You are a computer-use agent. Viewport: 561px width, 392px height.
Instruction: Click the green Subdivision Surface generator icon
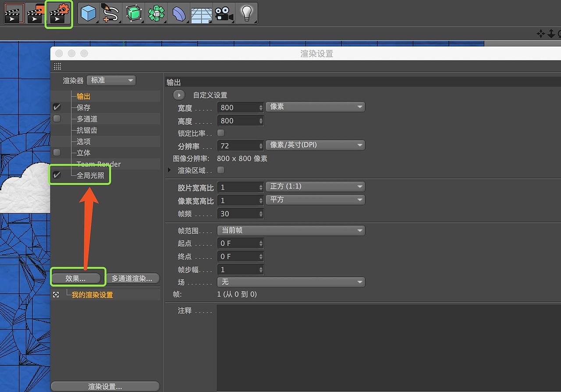coord(134,14)
